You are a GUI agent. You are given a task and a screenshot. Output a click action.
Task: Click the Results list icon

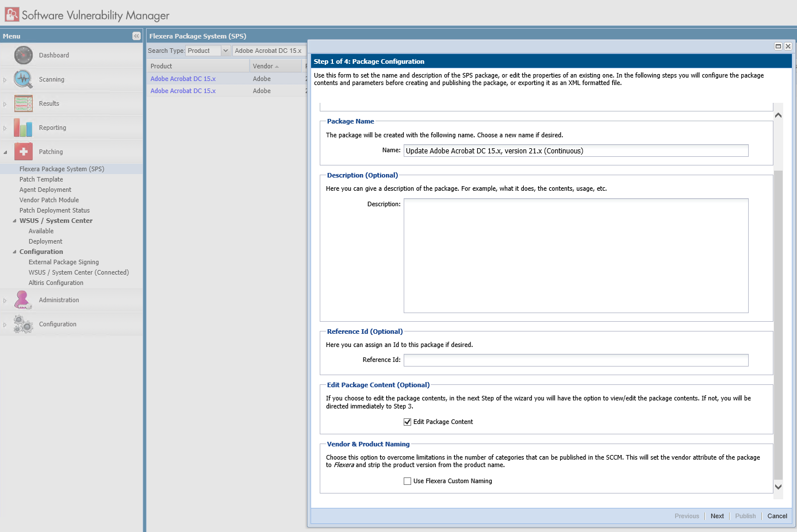[24, 103]
